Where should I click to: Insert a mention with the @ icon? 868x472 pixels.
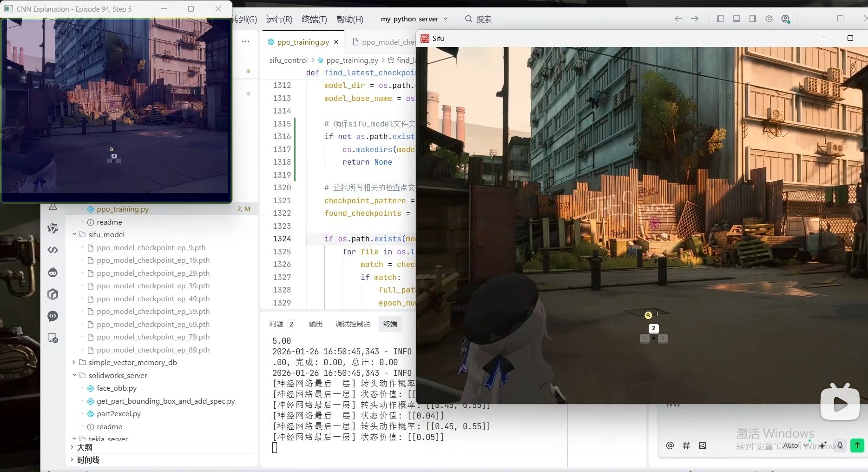pos(670,445)
